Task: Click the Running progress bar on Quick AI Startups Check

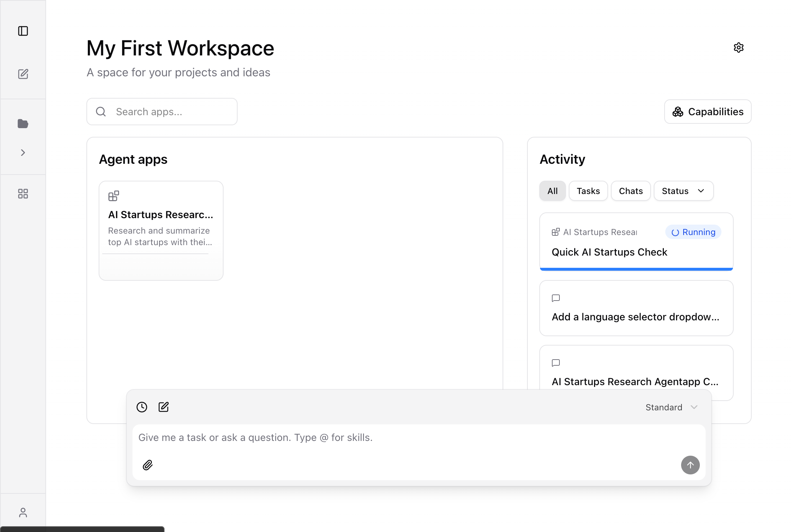Action: click(x=636, y=269)
